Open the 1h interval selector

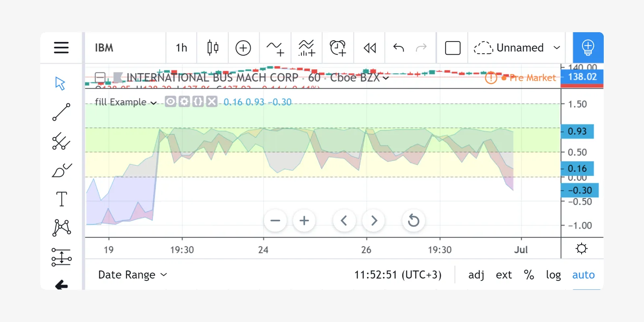[x=181, y=48]
